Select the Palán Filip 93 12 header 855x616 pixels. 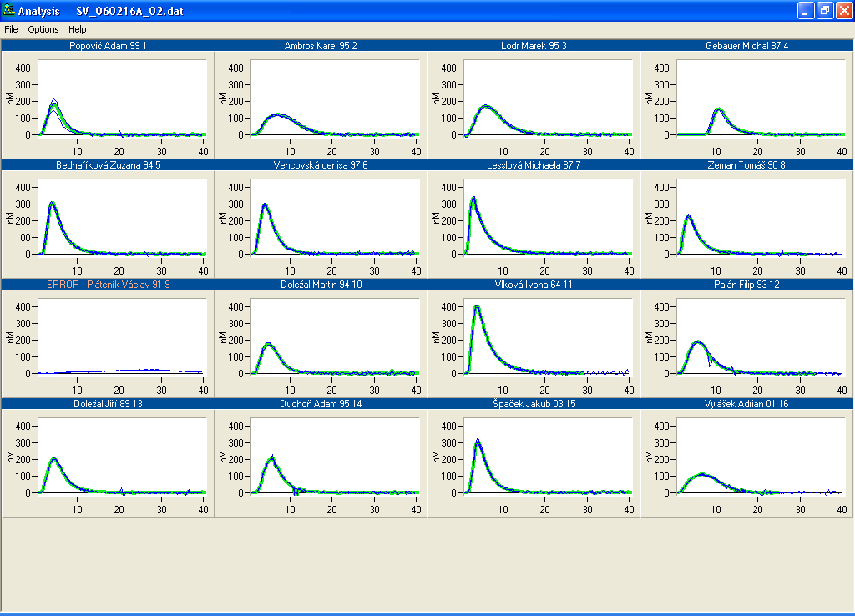click(x=747, y=285)
